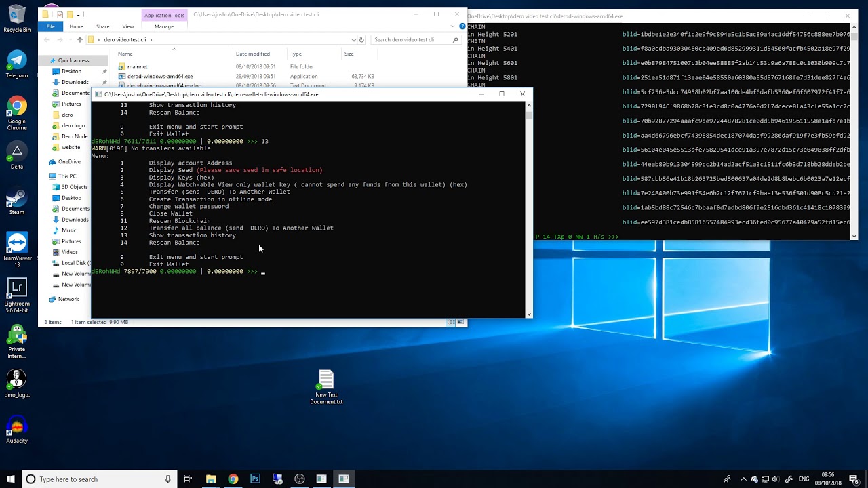Open Photoshop from the taskbar

click(255, 479)
